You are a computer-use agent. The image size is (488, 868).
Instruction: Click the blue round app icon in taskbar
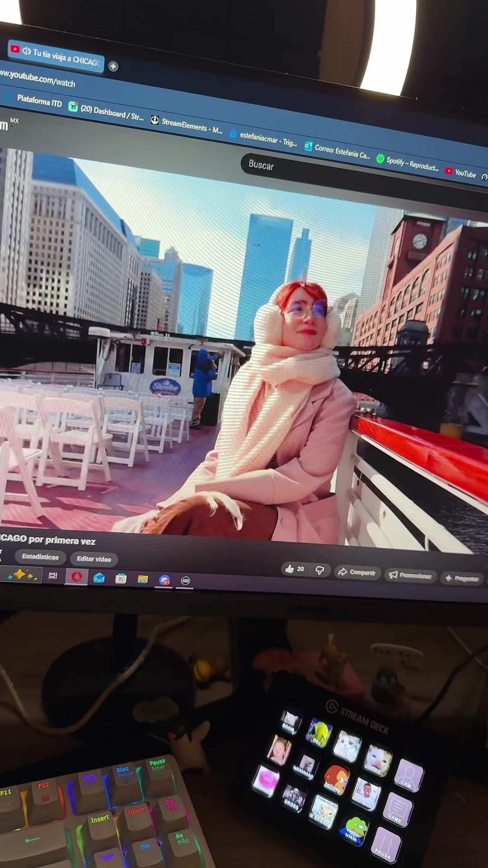tap(164, 580)
